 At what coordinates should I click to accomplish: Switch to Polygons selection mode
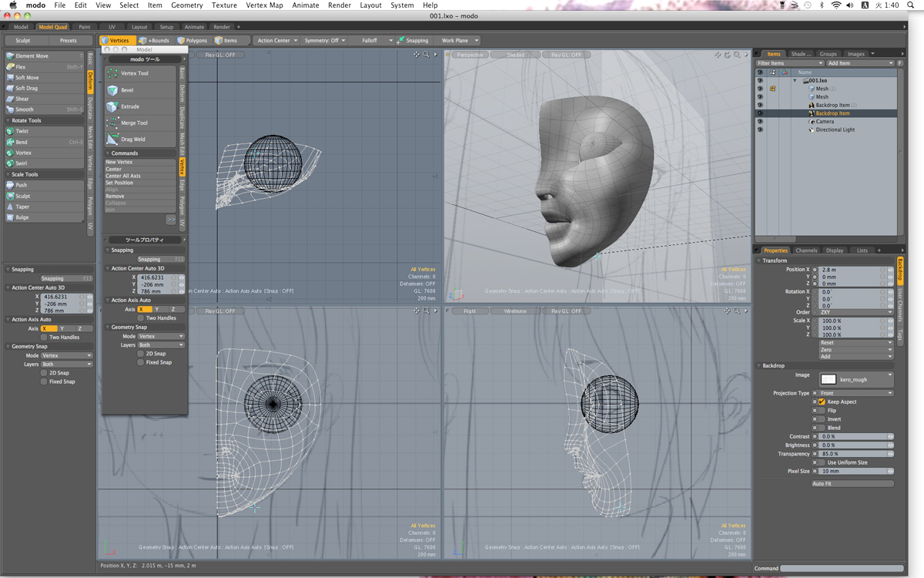click(192, 40)
